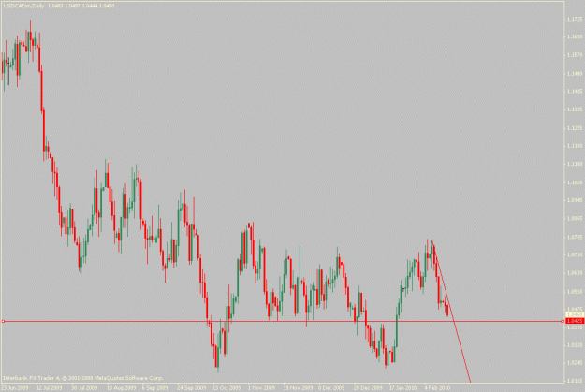Click the 1.1490 price axis label
The image size is (585, 392).
pyautogui.click(x=575, y=74)
